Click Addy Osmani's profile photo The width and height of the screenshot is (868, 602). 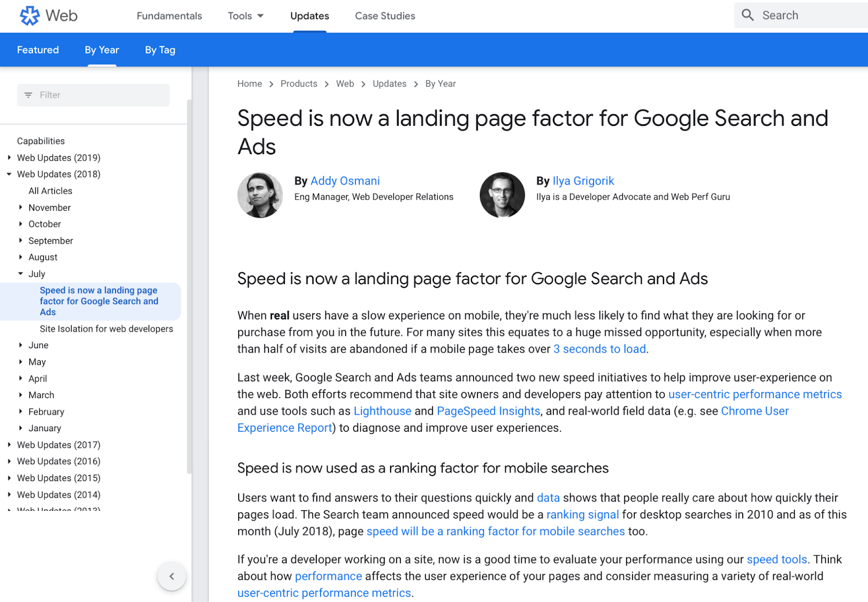pyautogui.click(x=260, y=195)
